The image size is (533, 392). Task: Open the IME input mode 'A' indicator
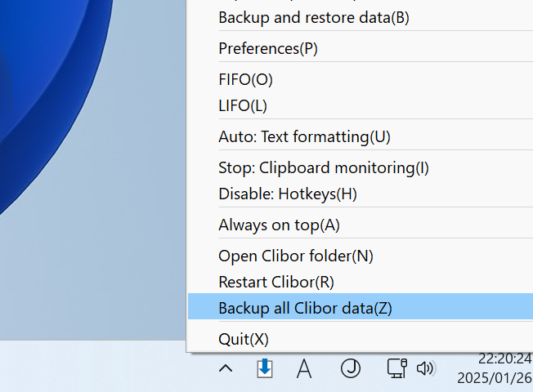[304, 369]
